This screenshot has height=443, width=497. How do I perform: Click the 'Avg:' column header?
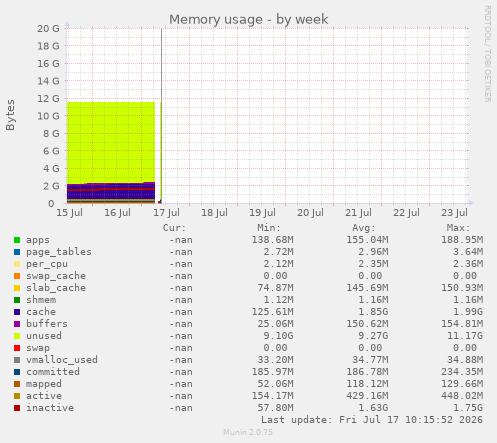[364, 228]
